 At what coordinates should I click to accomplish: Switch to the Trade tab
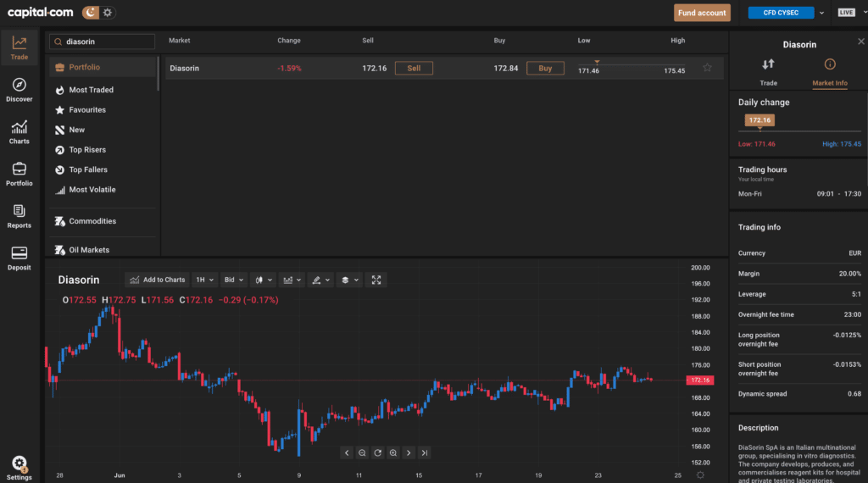pyautogui.click(x=768, y=72)
